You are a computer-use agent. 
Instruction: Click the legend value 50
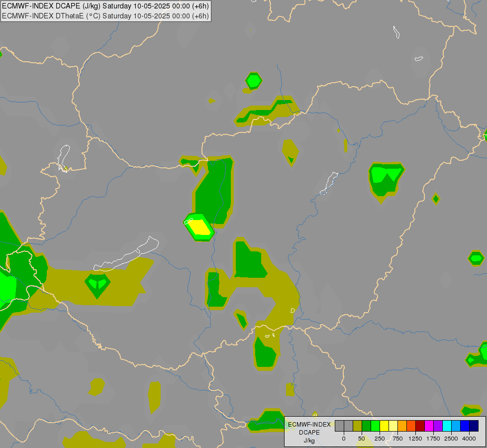point(362,439)
